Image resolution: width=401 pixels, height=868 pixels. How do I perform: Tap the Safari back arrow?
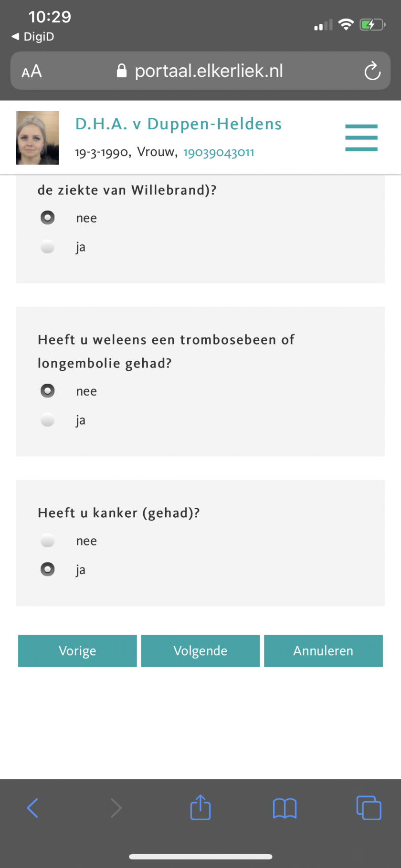pos(32,808)
